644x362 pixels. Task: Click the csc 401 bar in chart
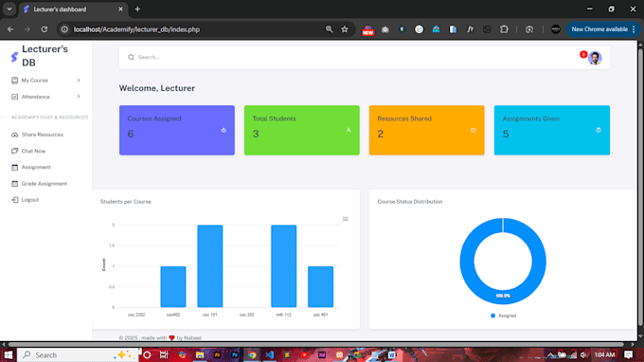[x=321, y=287]
